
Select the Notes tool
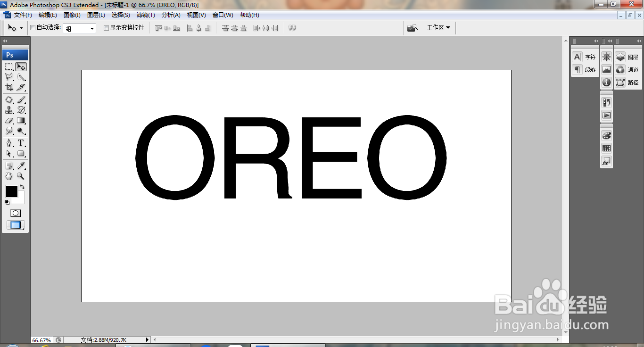(x=9, y=166)
